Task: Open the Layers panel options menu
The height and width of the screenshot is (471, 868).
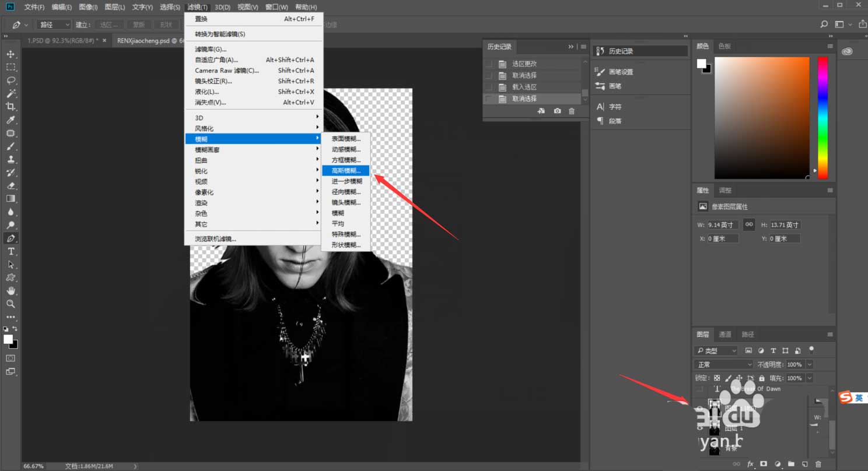Action: coord(829,335)
